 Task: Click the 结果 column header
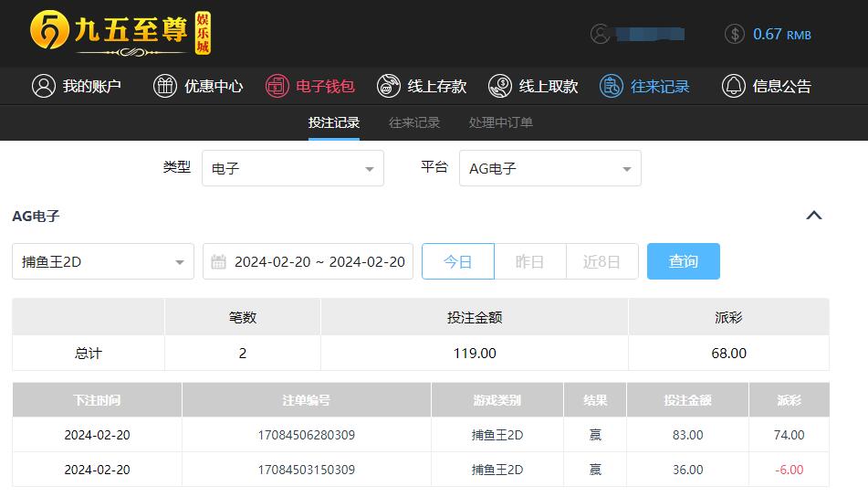[595, 400]
